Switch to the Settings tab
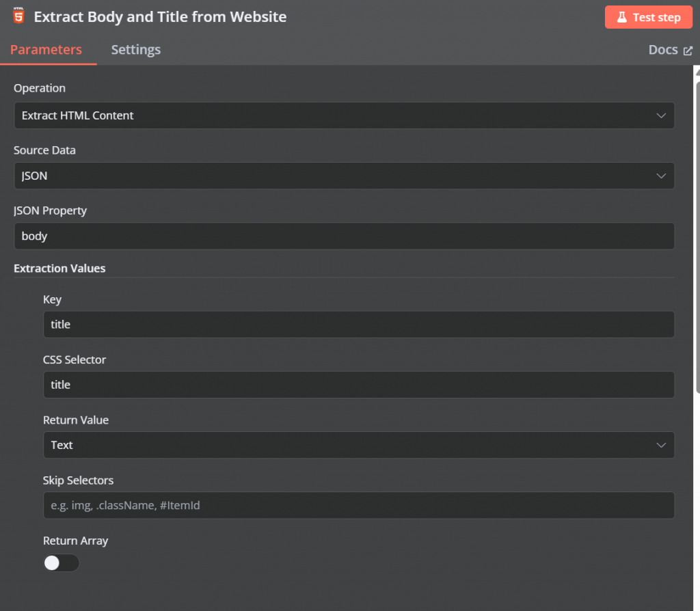The height and width of the screenshot is (611, 700). [136, 50]
